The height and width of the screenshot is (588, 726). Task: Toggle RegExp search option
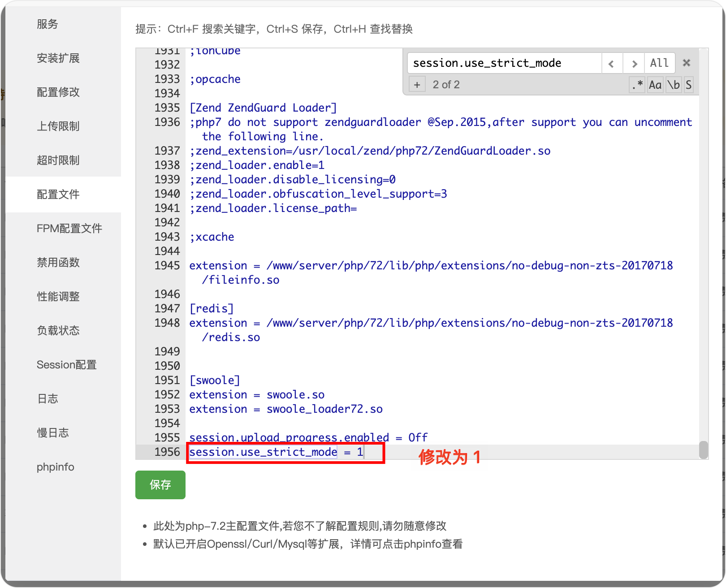tap(637, 85)
